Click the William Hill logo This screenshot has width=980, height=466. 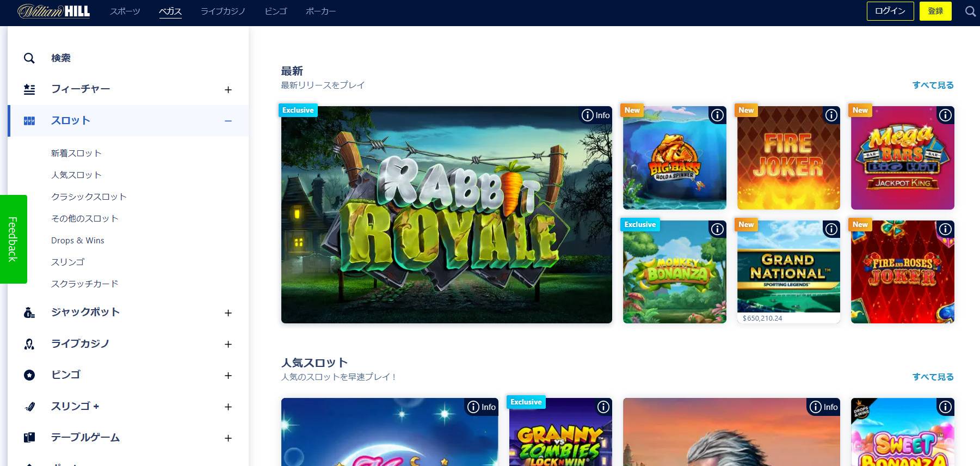coord(54,11)
